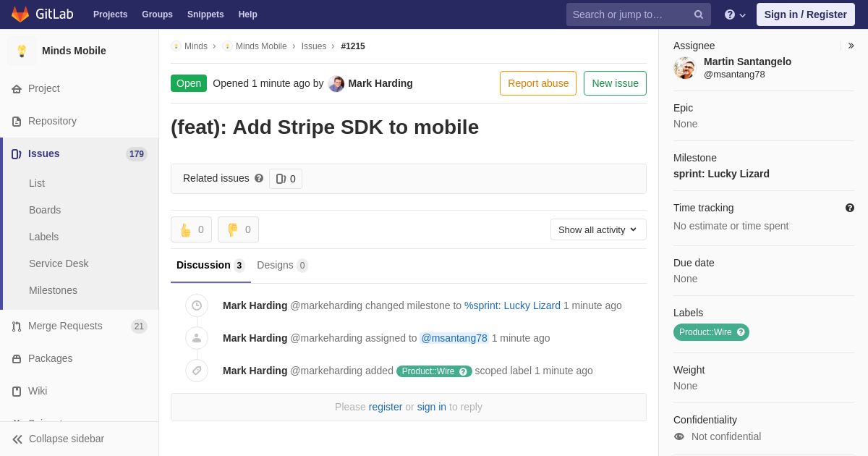
Task: Click the Issues breadcrumb link
Action: click(x=314, y=46)
